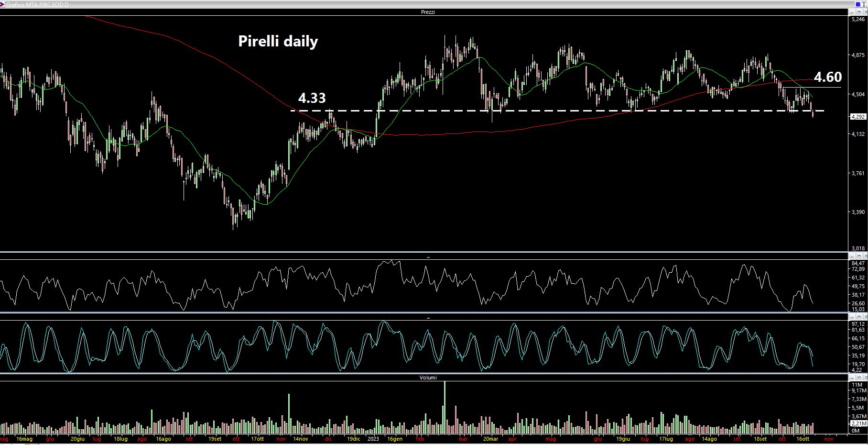This screenshot has height=445, width=868.
Task: Minimize the RSI oscillator panel scaled 84,47
Action: point(852,256)
